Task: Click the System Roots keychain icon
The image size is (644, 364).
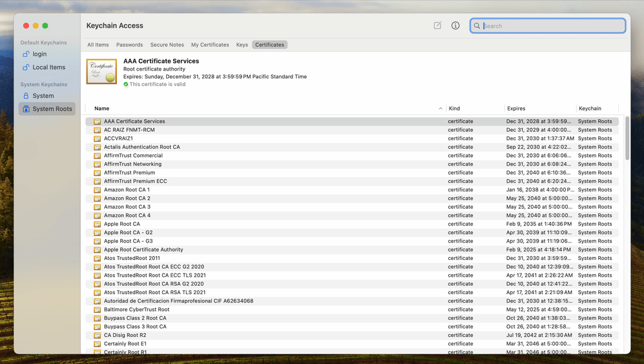Action: pos(26,109)
